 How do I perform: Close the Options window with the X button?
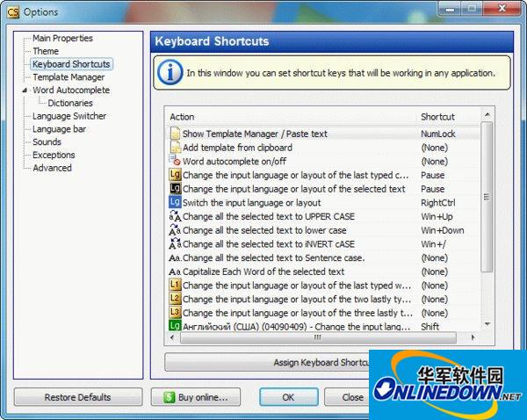502,9
